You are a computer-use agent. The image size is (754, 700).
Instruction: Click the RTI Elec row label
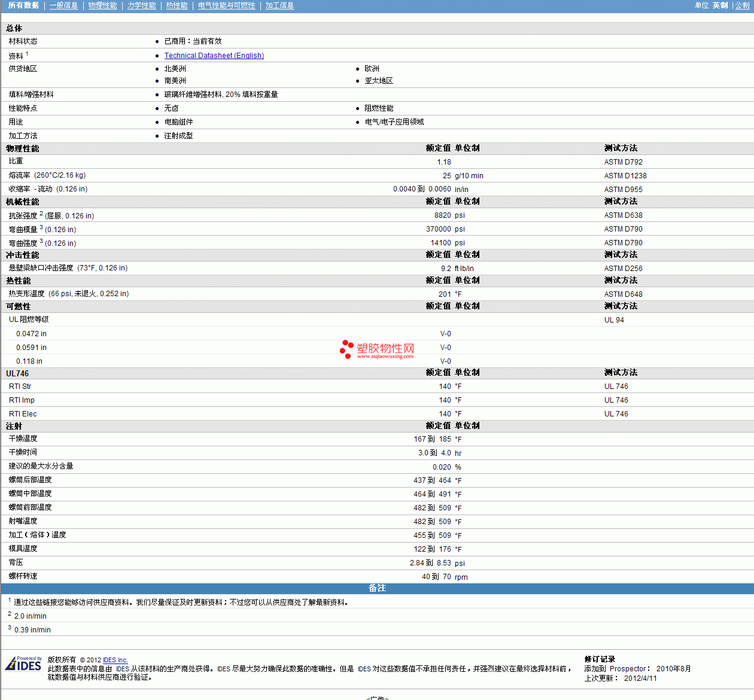coord(23,414)
